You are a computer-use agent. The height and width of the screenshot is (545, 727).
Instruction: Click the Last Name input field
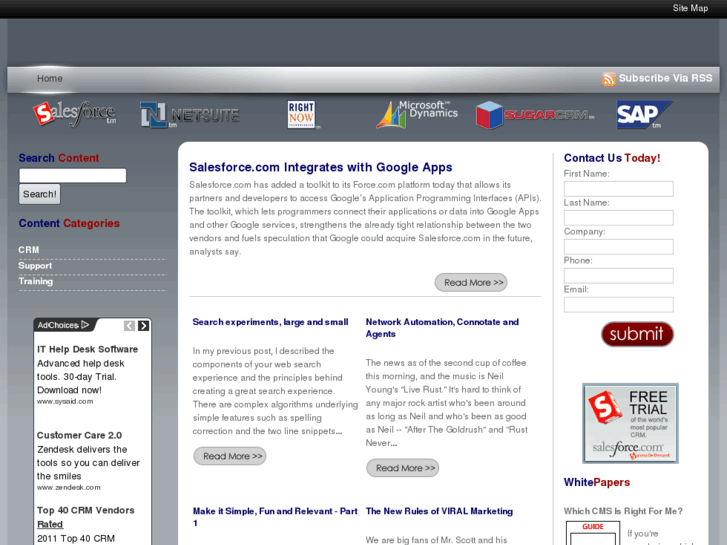619,218
